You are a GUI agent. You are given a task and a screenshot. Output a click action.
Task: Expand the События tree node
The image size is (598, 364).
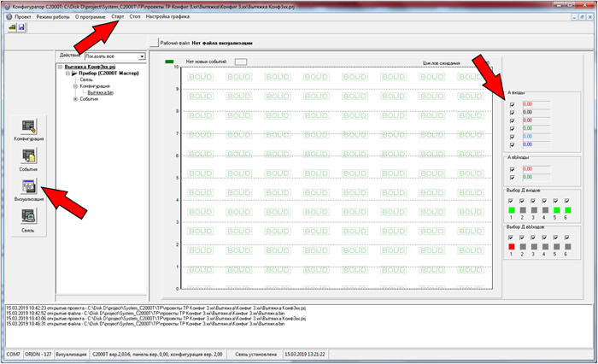[x=75, y=99]
